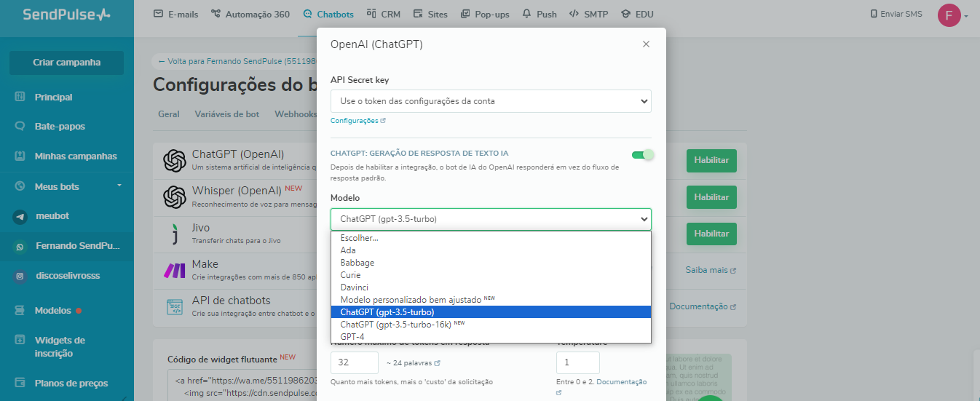Screen dimensions: 980x401
Task: Open Modelos in sidebar
Action: click(x=53, y=310)
